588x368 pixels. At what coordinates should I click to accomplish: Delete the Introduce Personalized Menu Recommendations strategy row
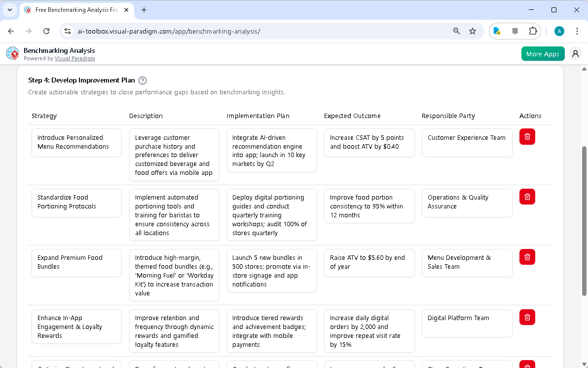(527, 137)
